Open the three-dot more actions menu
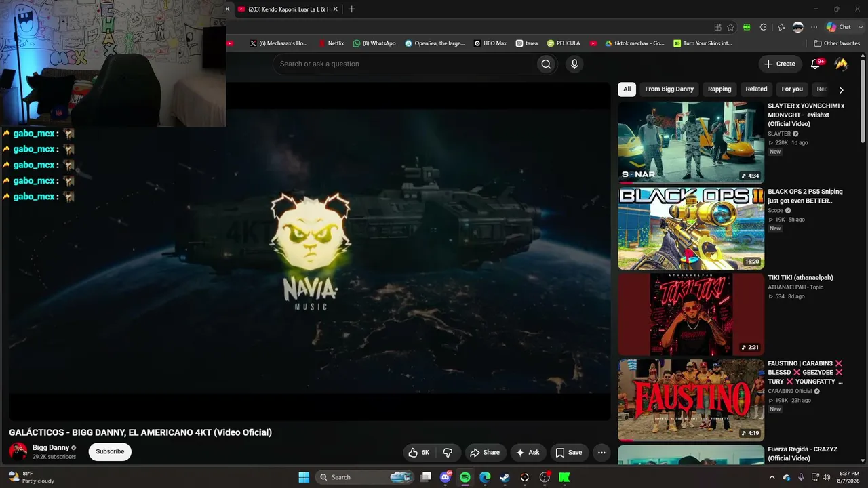The width and height of the screenshot is (868, 488). tap(601, 452)
